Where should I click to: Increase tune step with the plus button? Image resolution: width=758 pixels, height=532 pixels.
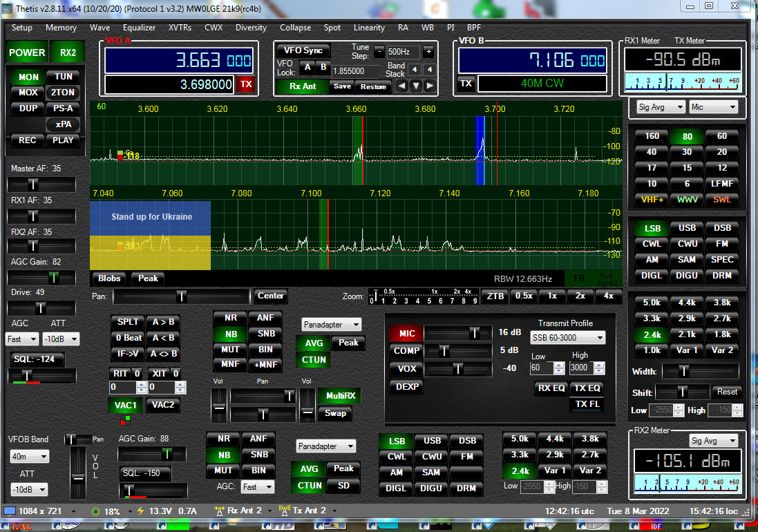tap(428, 51)
